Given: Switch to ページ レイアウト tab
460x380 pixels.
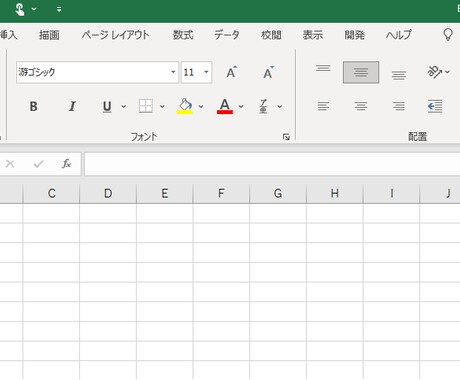Looking at the screenshot, I should pyautogui.click(x=116, y=35).
